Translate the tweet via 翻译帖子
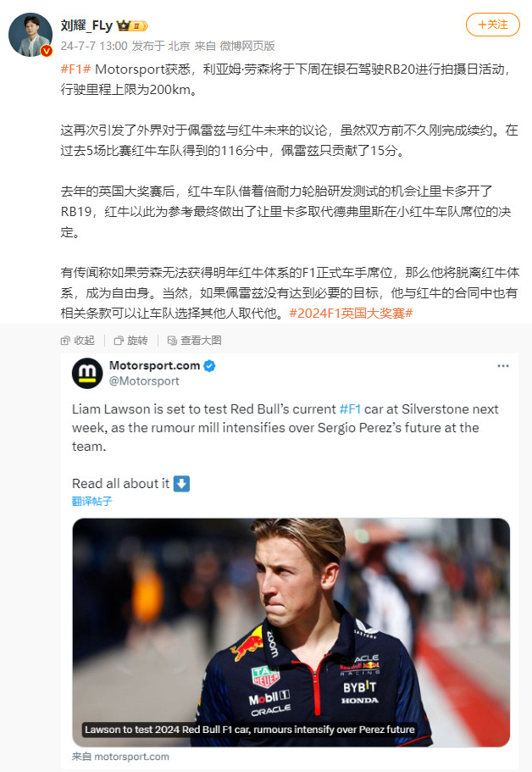Image resolution: width=532 pixels, height=772 pixels. coord(92,501)
